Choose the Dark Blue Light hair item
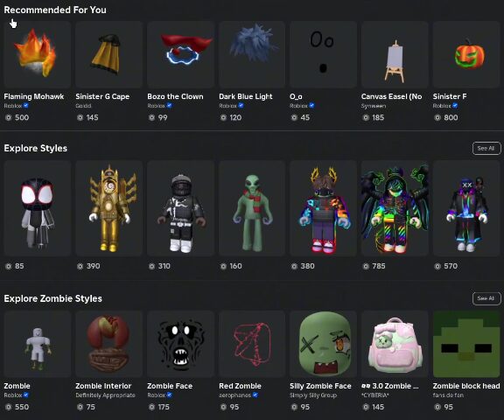Image resolution: width=504 pixels, height=420 pixels. tap(252, 54)
